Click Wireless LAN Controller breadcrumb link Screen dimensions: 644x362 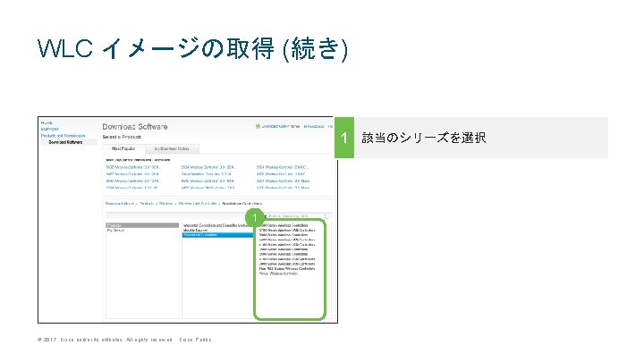tap(197, 204)
